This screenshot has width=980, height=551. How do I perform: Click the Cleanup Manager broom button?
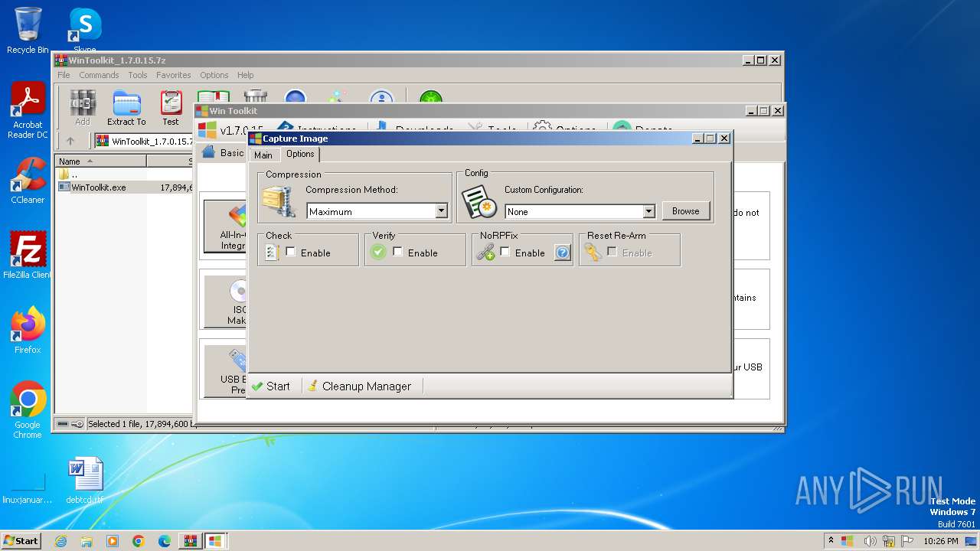(x=359, y=386)
